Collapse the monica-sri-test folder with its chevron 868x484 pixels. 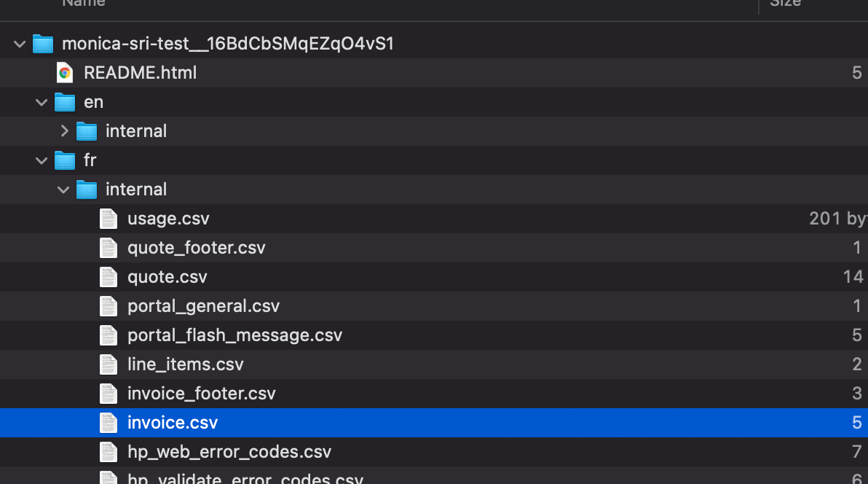pos(20,43)
